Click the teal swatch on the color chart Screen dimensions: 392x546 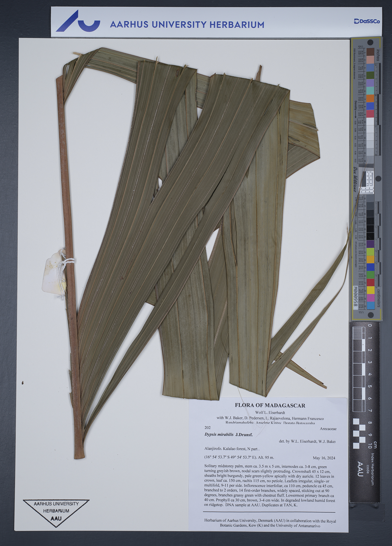[x=370, y=90]
